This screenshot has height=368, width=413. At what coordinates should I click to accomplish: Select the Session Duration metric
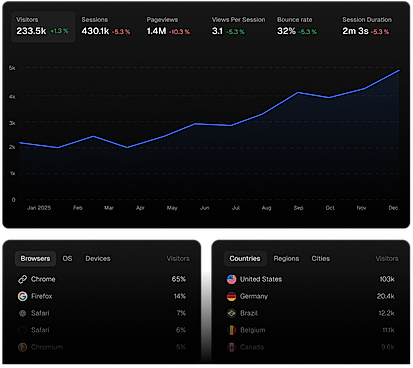pos(367,26)
